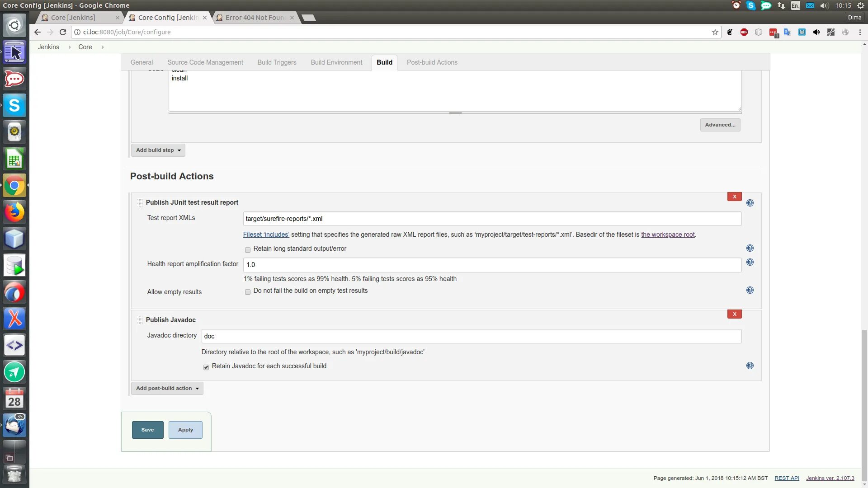Click drag handle of Publish Javadoc section
This screenshot has height=488, width=868.
(x=140, y=320)
